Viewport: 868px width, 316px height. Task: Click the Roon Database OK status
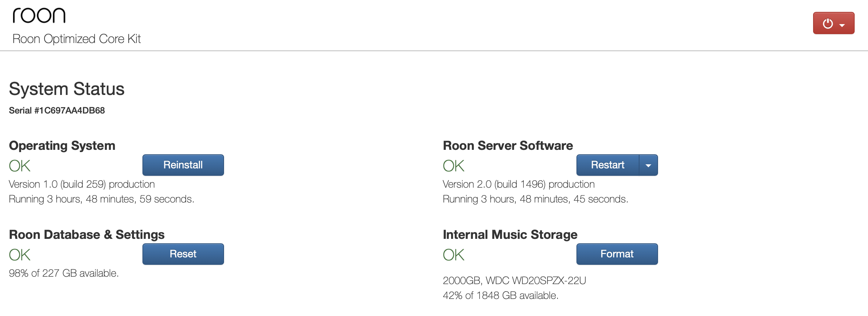pos(20,255)
